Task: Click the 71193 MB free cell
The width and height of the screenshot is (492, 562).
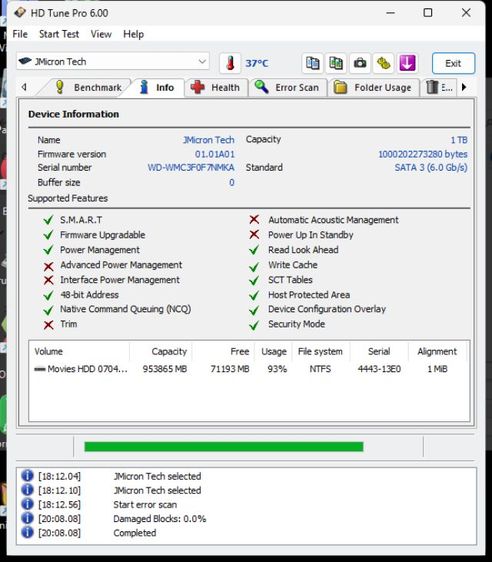Action: [x=230, y=369]
